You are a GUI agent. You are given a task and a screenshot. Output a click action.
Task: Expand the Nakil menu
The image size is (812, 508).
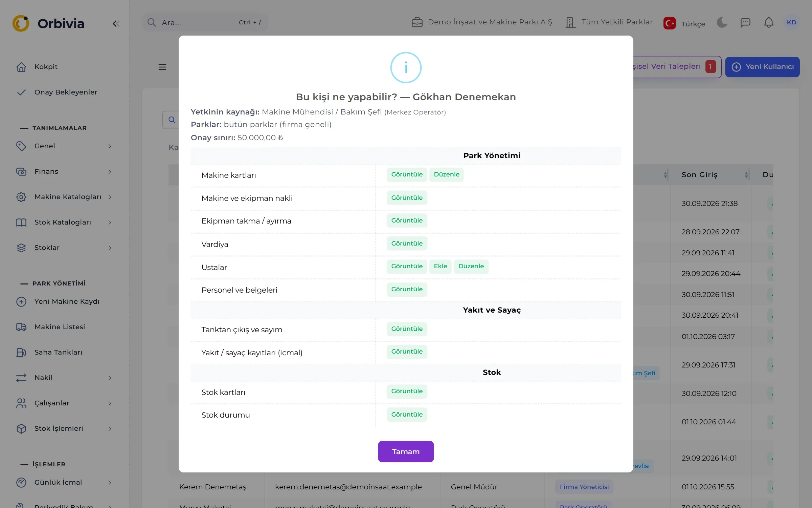click(64, 378)
